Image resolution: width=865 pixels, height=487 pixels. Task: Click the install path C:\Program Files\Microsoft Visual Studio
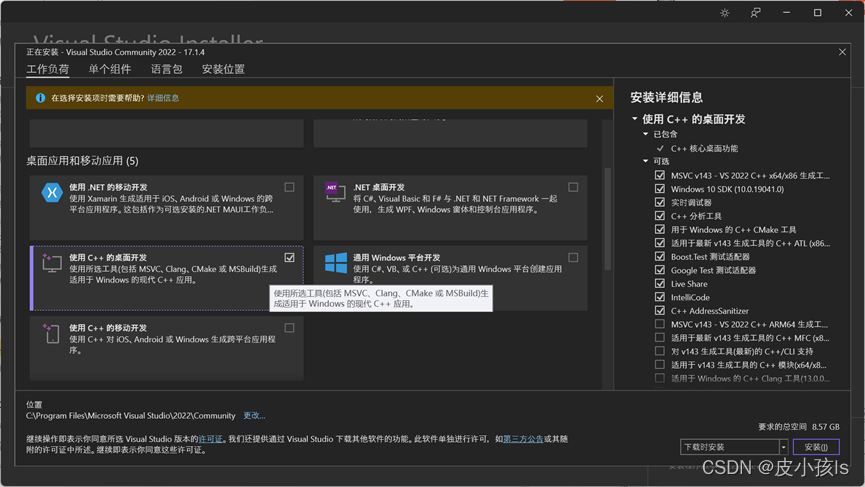click(131, 416)
